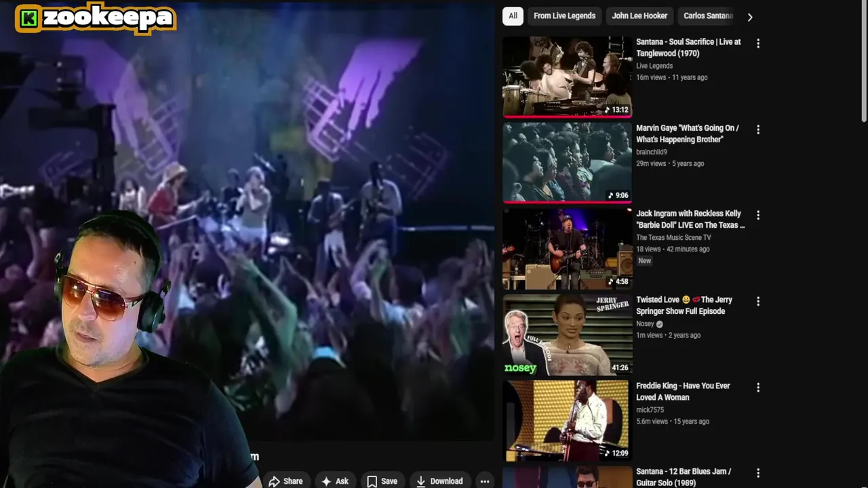The height and width of the screenshot is (488, 868).
Task: Open title 'Marvin Gaye What's Going On'
Action: pyautogui.click(x=687, y=134)
